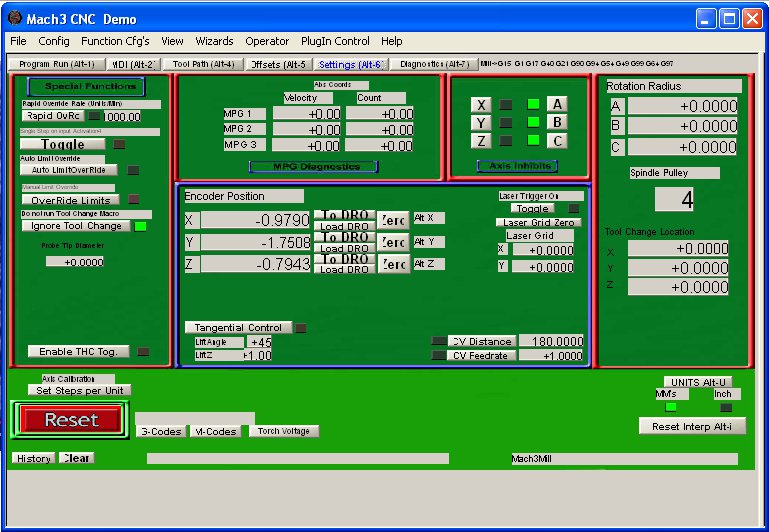Toggle the Auto LimitOverRide setting
The image size is (769, 532).
coord(68,170)
